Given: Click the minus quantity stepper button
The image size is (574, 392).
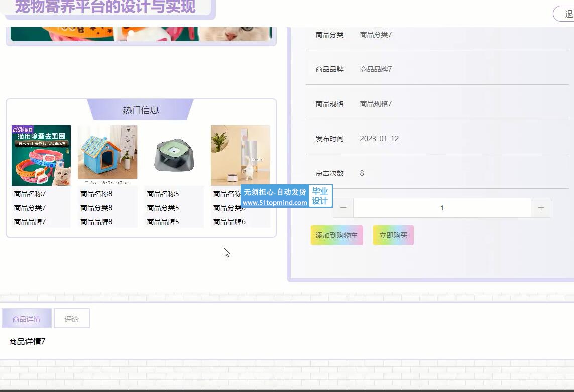Looking at the screenshot, I should pyautogui.click(x=343, y=208).
